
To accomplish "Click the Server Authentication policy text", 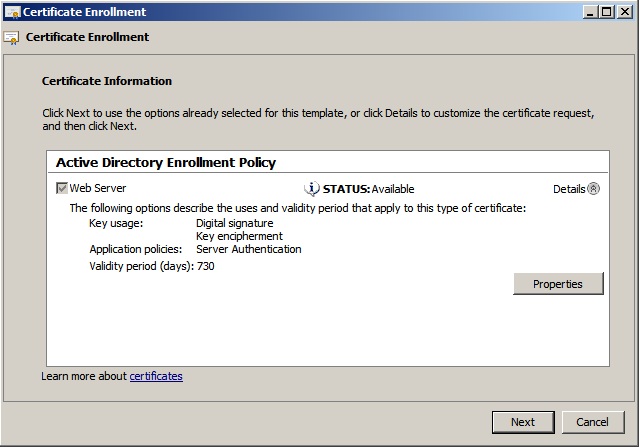I will pos(248,249).
